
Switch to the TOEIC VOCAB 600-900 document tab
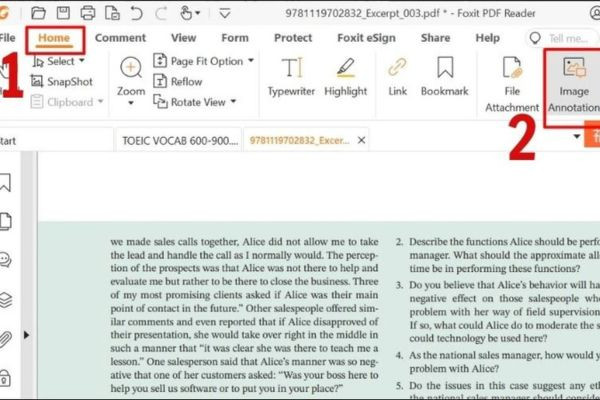(179, 140)
